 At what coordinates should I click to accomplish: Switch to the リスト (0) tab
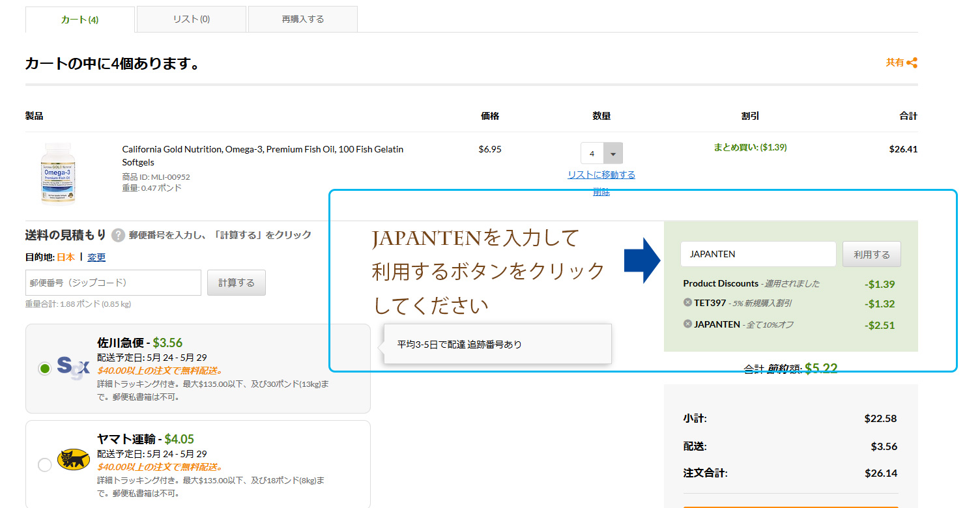click(x=192, y=19)
